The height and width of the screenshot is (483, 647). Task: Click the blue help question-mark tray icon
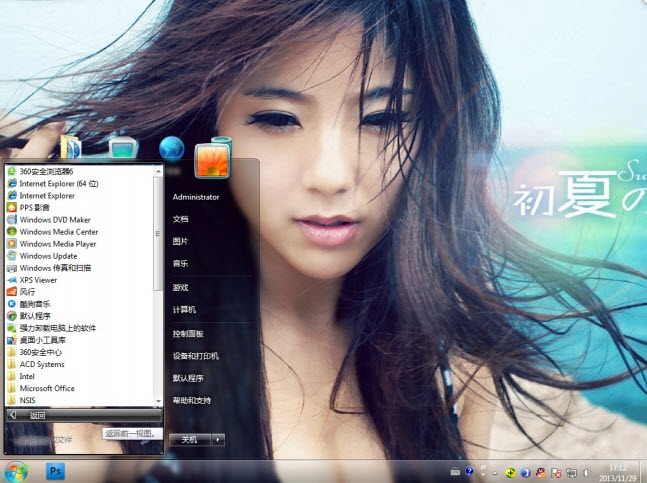(x=469, y=471)
